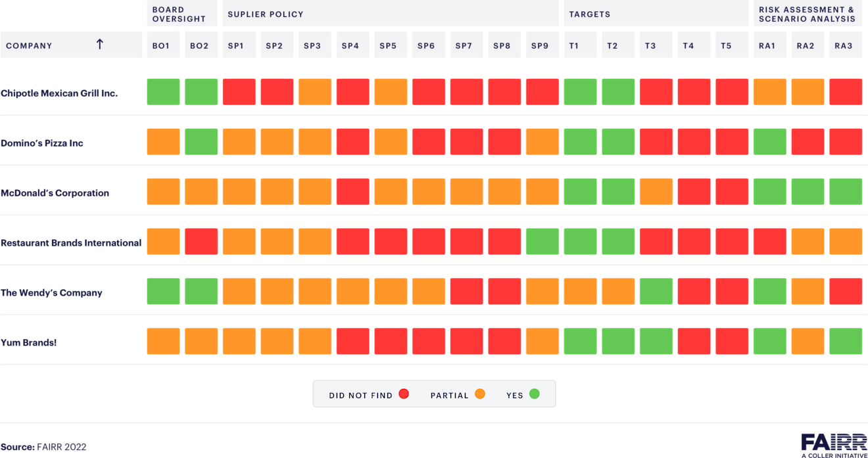Image resolution: width=868 pixels, height=458 pixels.
Task: Click Chipotle's red RA3 cell
Action: [x=846, y=92]
